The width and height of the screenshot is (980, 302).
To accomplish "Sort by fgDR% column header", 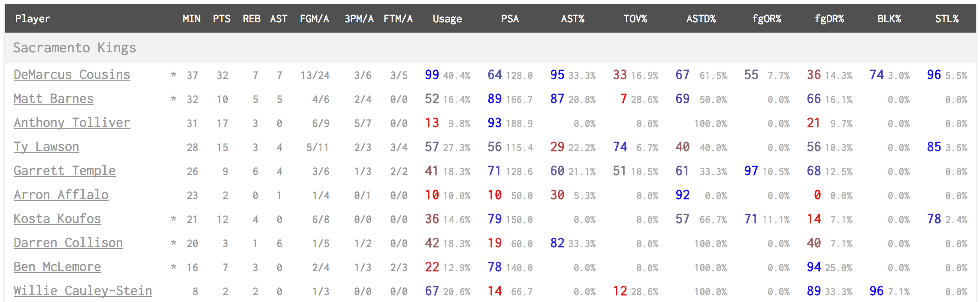I will tap(829, 19).
